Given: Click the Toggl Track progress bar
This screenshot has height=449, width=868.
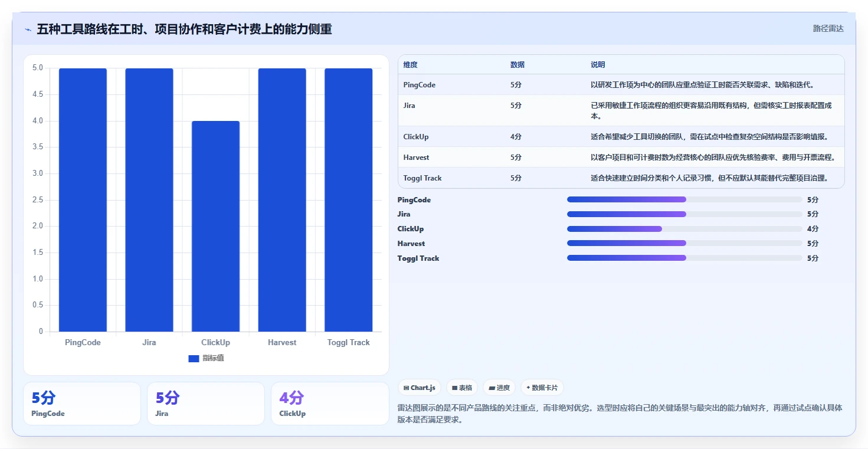Looking at the screenshot, I should (x=684, y=258).
